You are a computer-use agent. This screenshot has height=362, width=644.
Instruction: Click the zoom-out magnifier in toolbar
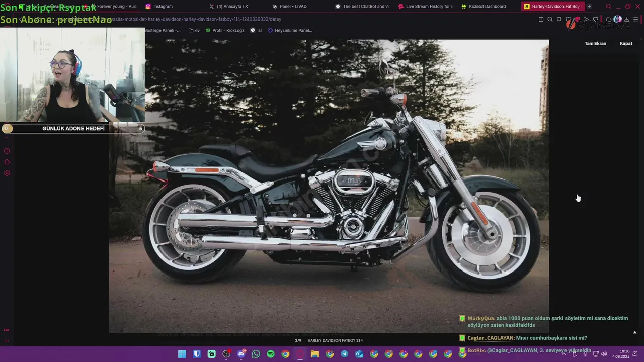[550, 19]
